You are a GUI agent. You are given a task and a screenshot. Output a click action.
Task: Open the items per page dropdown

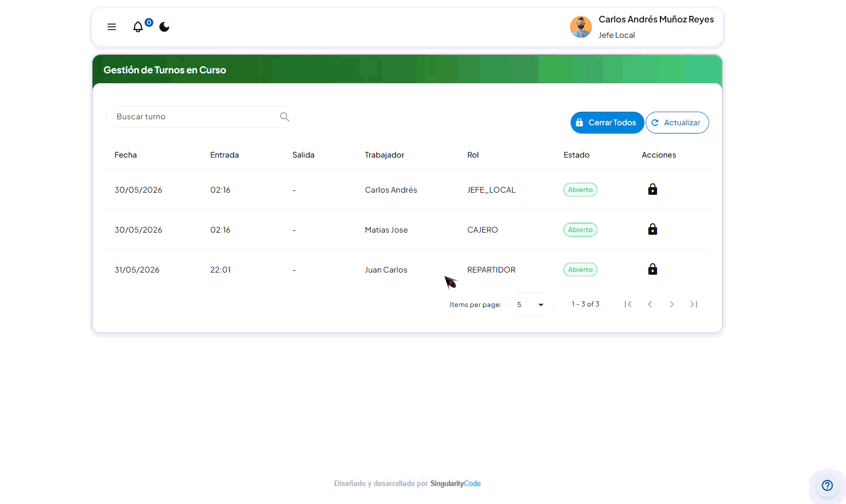[530, 304]
